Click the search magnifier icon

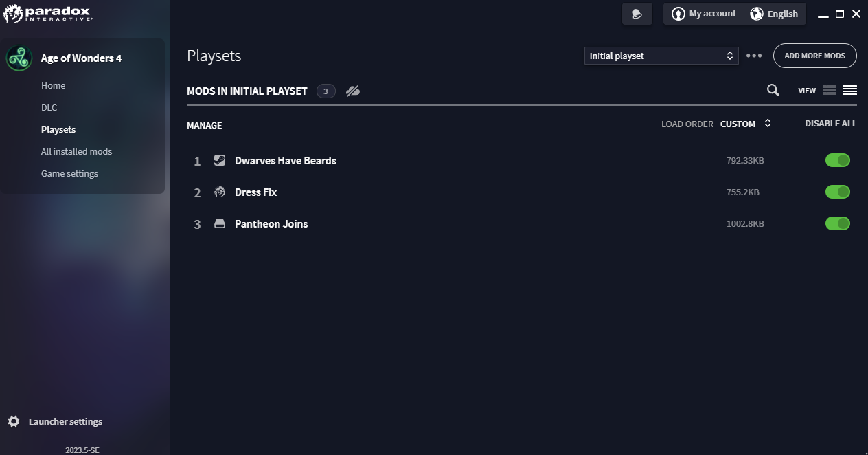coord(773,90)
